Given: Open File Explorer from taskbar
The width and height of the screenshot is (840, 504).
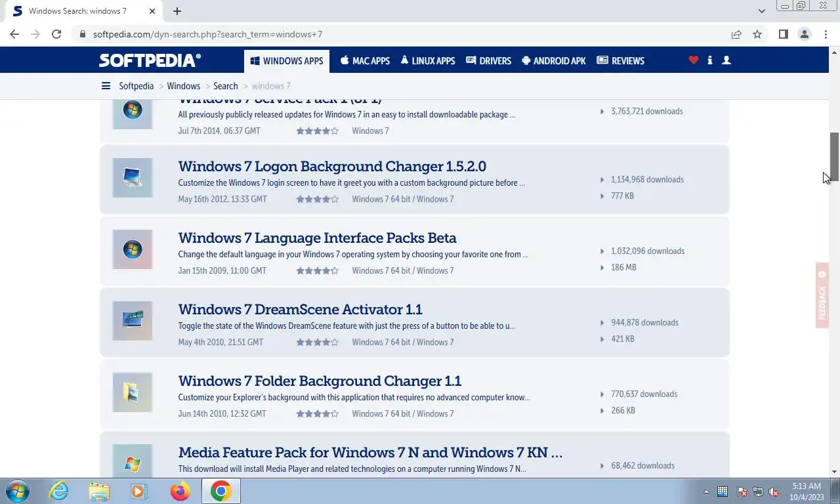Looking at the screenshot, I should pyautogui.click(x=99, y=491).
